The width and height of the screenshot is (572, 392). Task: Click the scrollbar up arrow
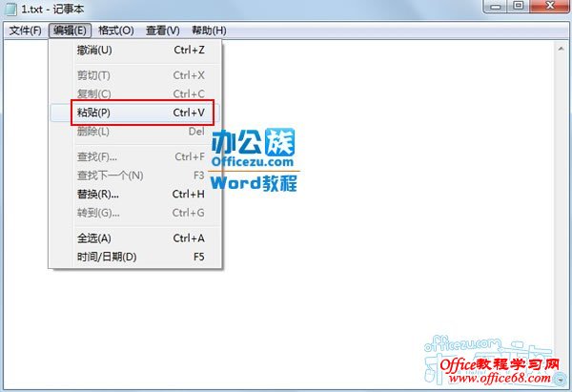[561, 49]
